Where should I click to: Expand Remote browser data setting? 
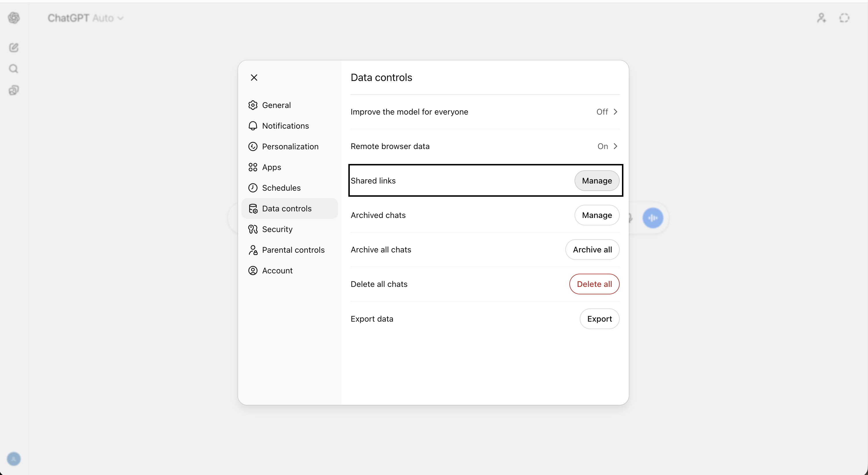[485, 146]
